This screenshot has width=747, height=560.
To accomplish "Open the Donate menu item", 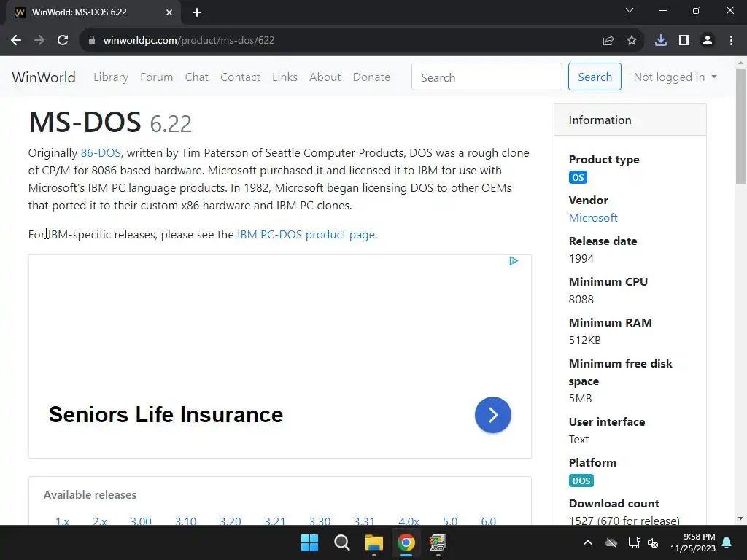I will tap(371, 77).
